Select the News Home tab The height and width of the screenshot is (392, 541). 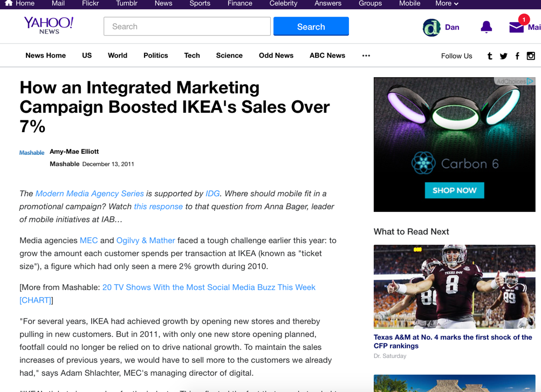point(45,56)
